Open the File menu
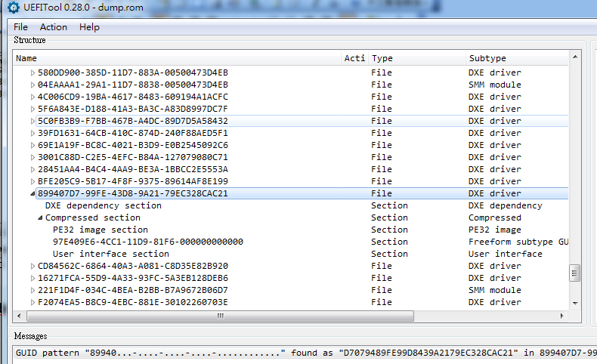Screen dimensions: 597x364 point(20,27)
